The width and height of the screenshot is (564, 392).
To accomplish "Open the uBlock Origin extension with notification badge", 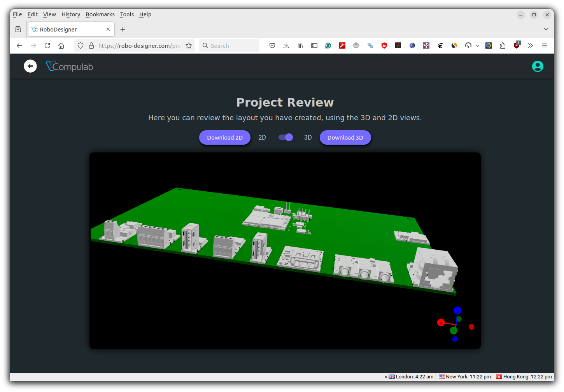I will tap(517, 45).
